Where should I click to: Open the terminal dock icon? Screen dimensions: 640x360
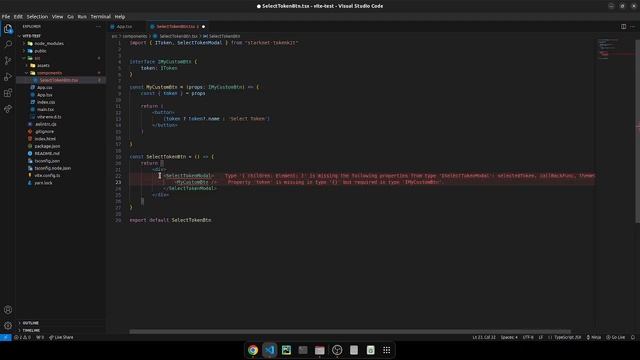pyautogui.click(x=303, y=350)
